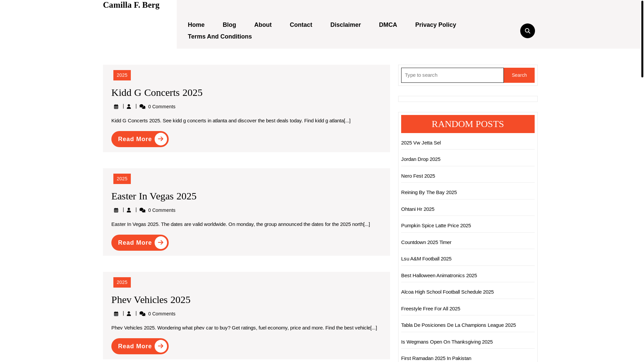
Task: Click author icon under Kidd G Concerts 2025
Action: 129,107
